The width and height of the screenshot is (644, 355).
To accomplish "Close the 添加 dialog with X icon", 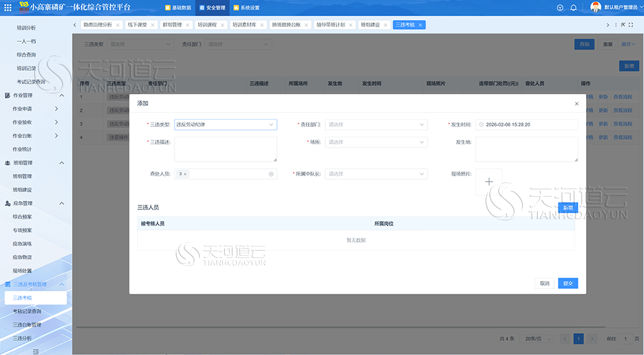I will [x=576, y=104].
